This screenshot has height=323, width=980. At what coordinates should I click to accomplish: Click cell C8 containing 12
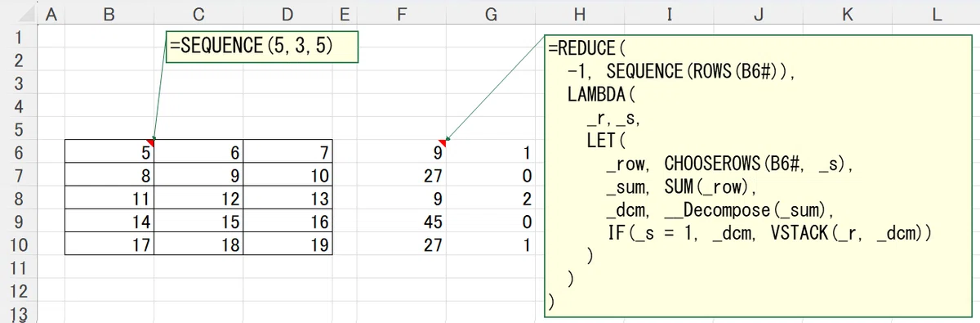(x=198, y=197)
